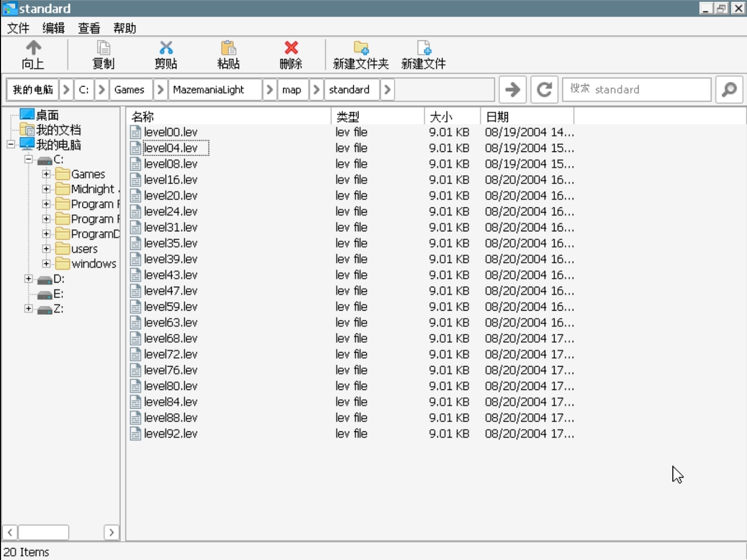Image resolution: width=747 pixels, height=560 pixels.
Task: Click the tree panel horizontal scrollbar
Action: pyautogui.click(x=44, y=532)
